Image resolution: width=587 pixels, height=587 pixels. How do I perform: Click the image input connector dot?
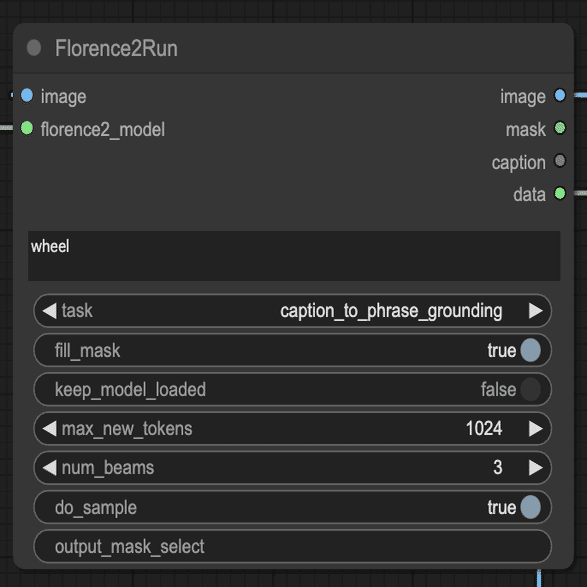[27, 95]
